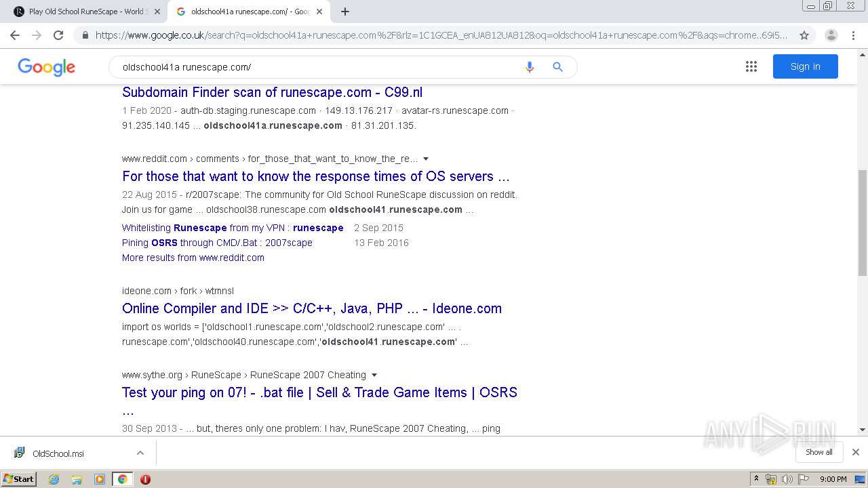The image size is (868, 488).
Task: Click the 2 Sep 2015 date text
Action: click(x=378, y=228)
